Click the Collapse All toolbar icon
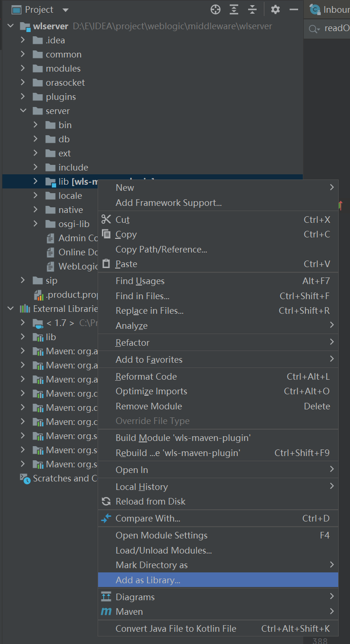The height and width of the screenshot is (644, 350). point(252,9)
